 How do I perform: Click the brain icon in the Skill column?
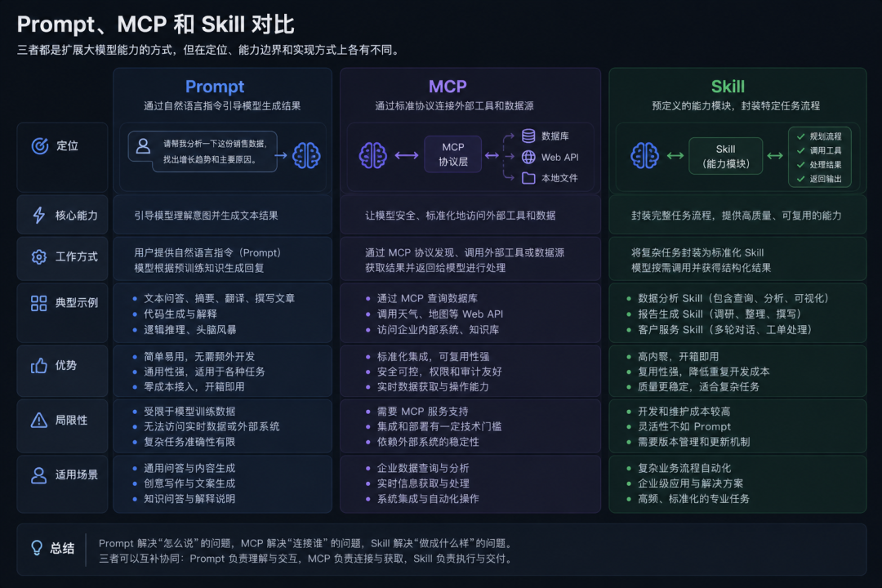coord(644,155)
